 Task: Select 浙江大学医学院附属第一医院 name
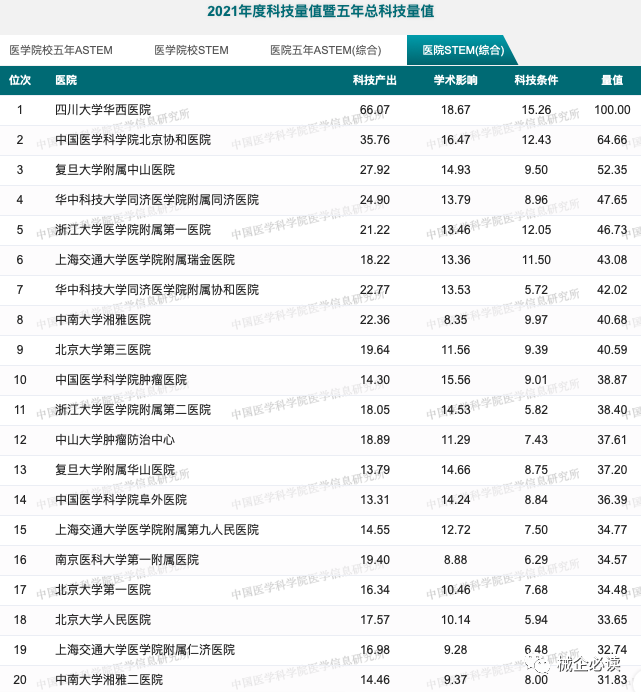pyautogui.click(x=133, y=229)
